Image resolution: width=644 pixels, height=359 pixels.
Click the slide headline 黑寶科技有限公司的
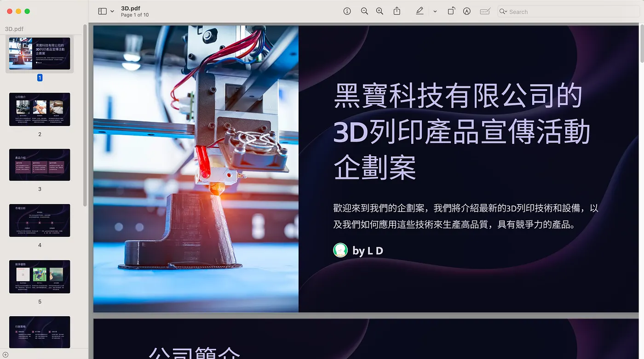(x=458, y=96)
